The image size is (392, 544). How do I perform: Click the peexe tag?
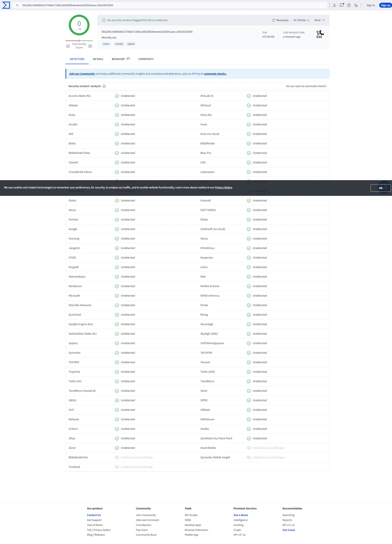(106, 44)
